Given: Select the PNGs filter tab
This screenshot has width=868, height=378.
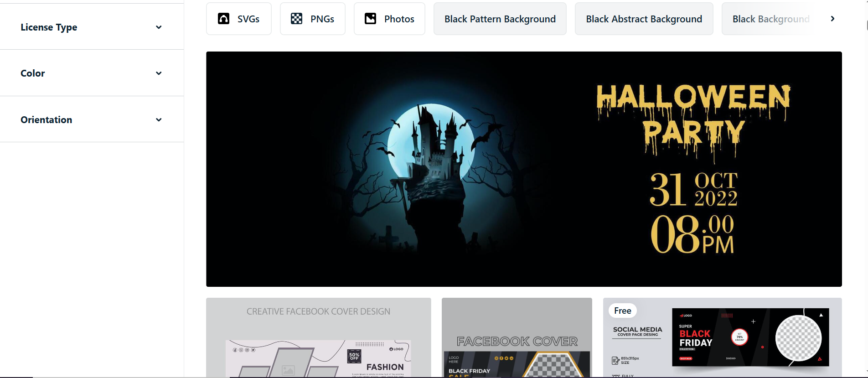Looking at the screenshot, I should coord(313,19).
